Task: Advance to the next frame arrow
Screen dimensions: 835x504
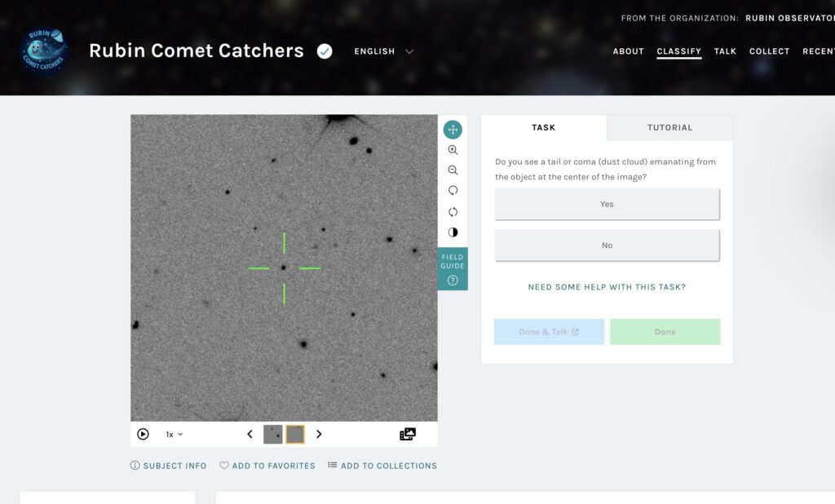Action: [x=319, y=434]
